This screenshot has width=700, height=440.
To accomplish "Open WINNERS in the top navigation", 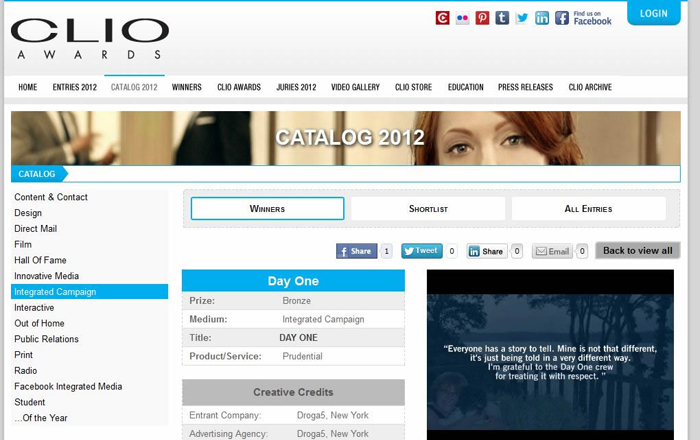I will pos(187,87).
